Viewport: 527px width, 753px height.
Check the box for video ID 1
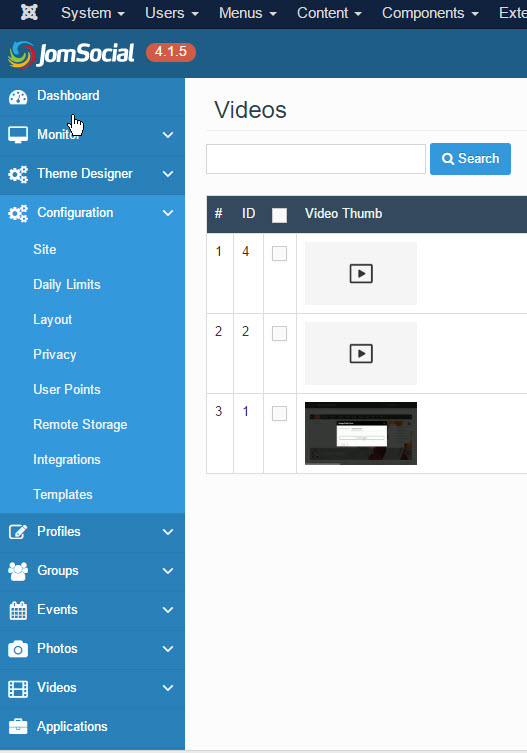coord(280,413)
